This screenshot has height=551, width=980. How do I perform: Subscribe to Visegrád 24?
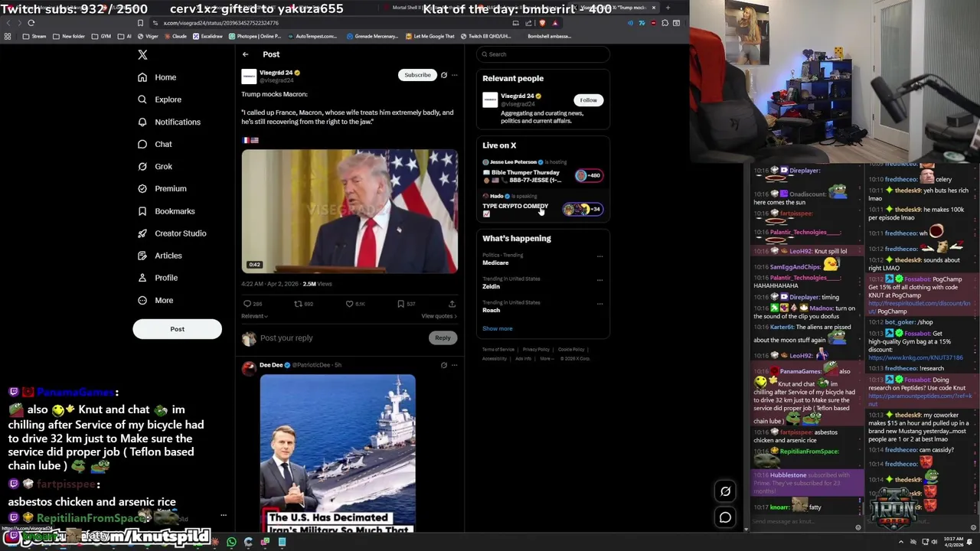(x=417, y=75)
